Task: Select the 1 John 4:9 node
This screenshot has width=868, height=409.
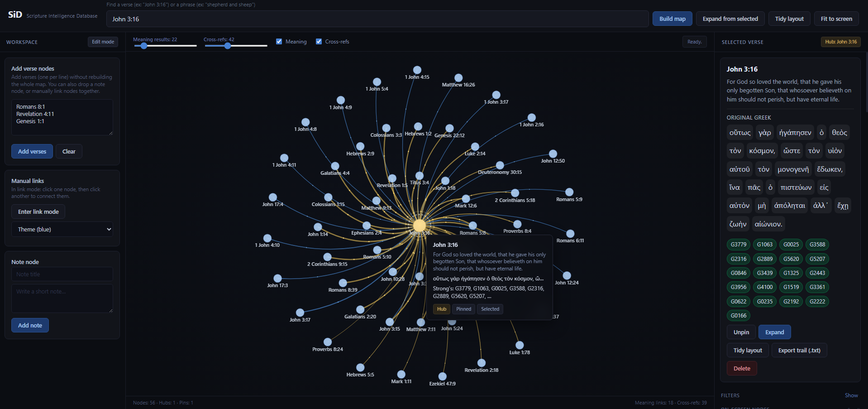Action: coord(341,100)
